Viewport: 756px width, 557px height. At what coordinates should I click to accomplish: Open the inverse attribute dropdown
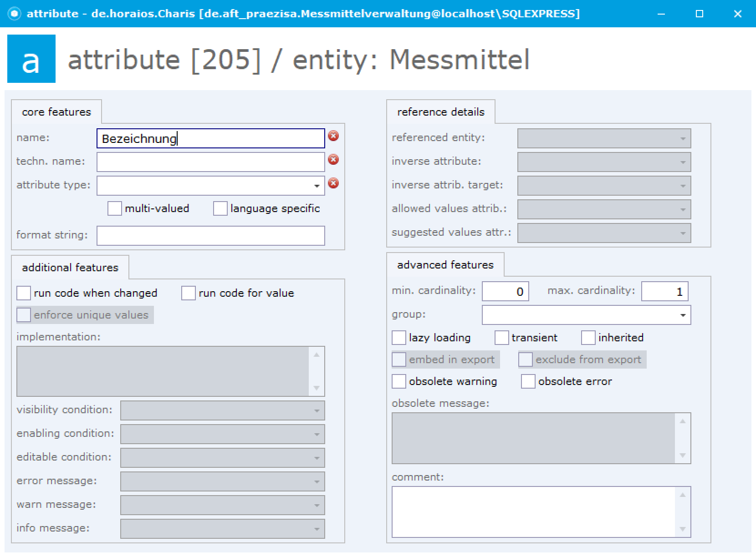click(604, 162)
